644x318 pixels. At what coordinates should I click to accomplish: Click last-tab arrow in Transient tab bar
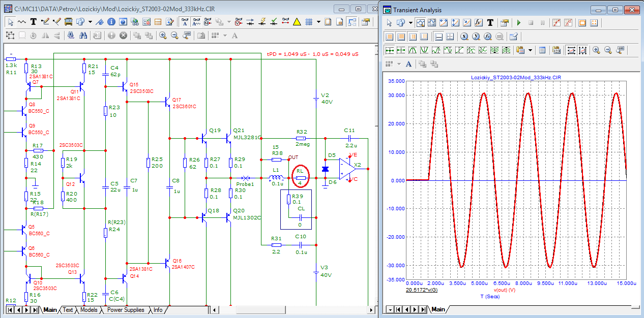[x=422, y=309]
